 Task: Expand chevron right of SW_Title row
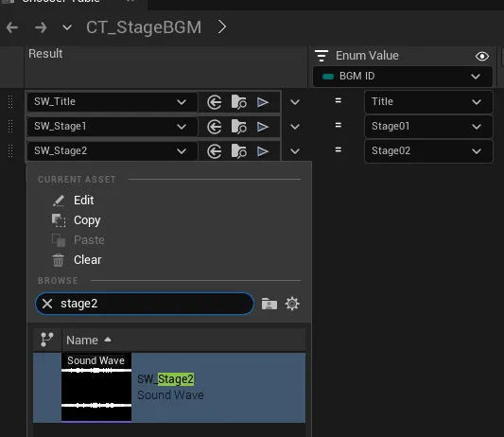point(295,102)
